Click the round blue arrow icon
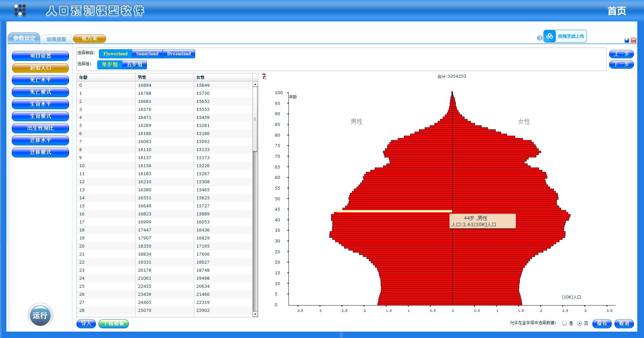The height and width of the screenshot is (338, 644). pos(539,38)
